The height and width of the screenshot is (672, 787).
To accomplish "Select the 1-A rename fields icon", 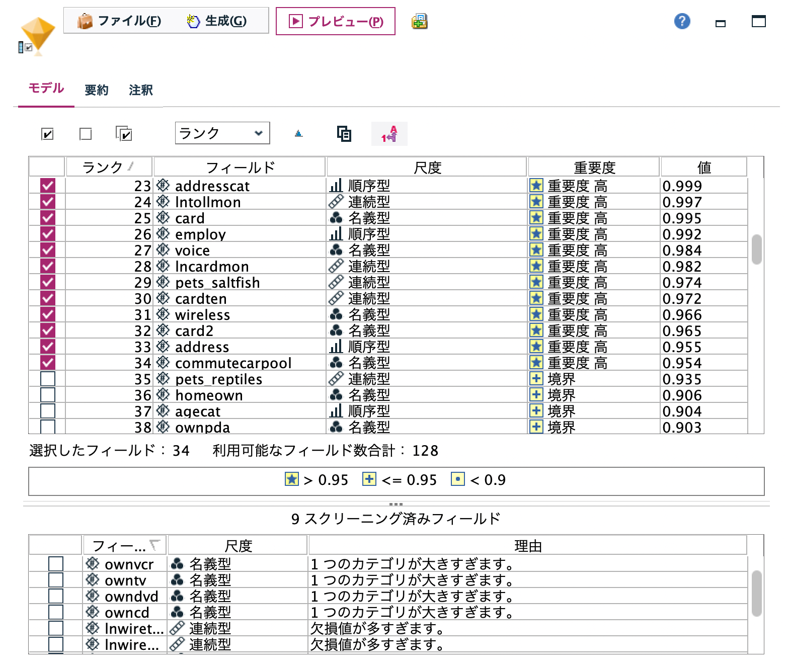I will tap(389, 134).
